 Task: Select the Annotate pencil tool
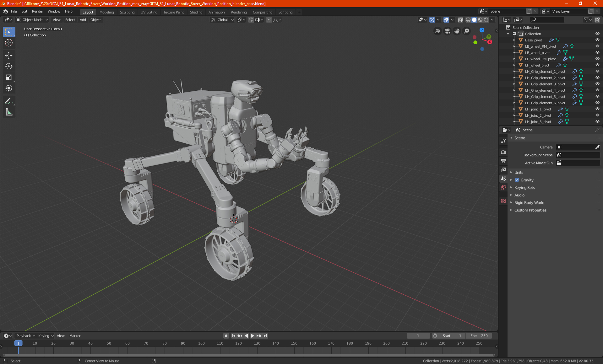point(9,101)
